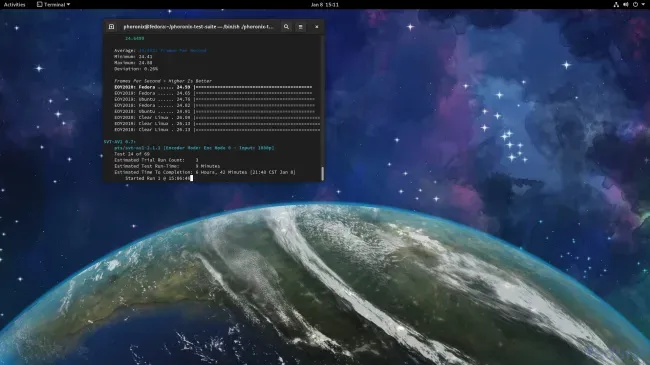650x365 pixels.
Task: Click the terminal cursor after Started Run 1
Action: point(192,178)
